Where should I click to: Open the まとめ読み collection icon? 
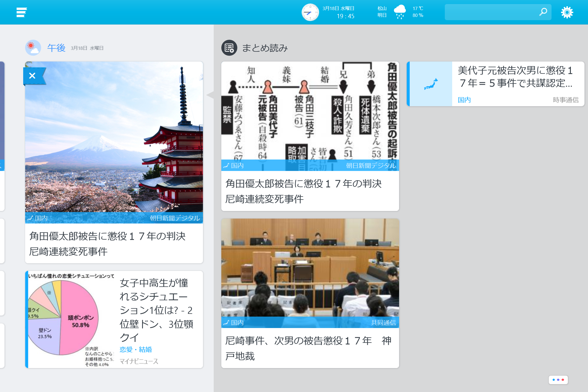[229, 48]
